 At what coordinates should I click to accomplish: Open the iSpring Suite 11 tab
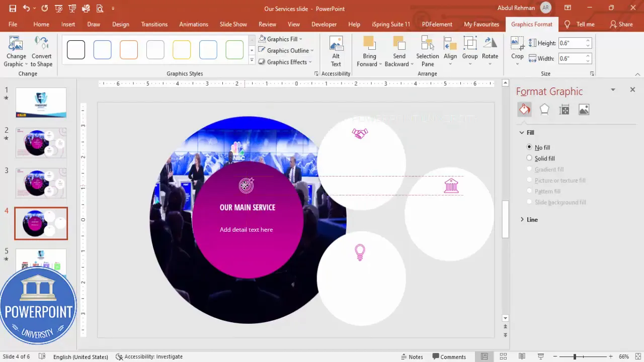tap(391, 24)
